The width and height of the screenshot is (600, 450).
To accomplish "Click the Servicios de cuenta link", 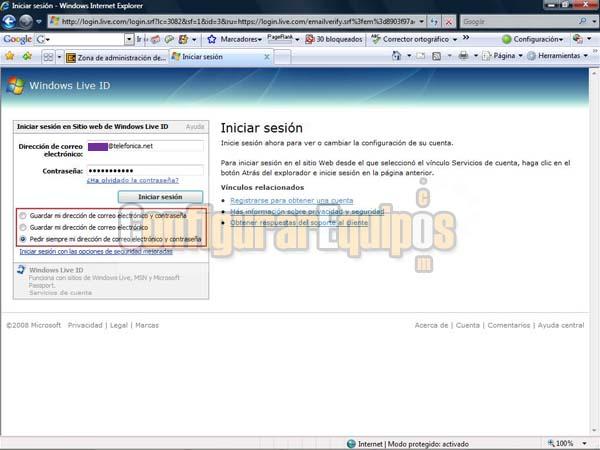I will 60,293.
